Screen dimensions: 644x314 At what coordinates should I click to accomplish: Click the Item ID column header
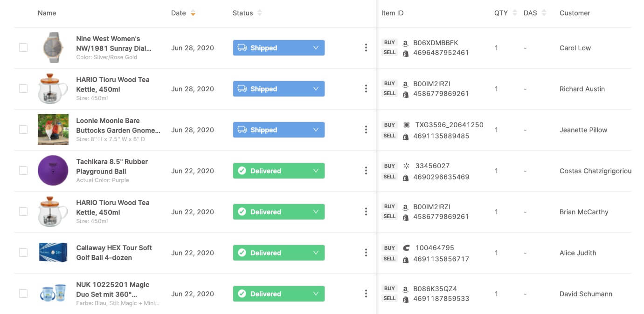pos(392,13)
